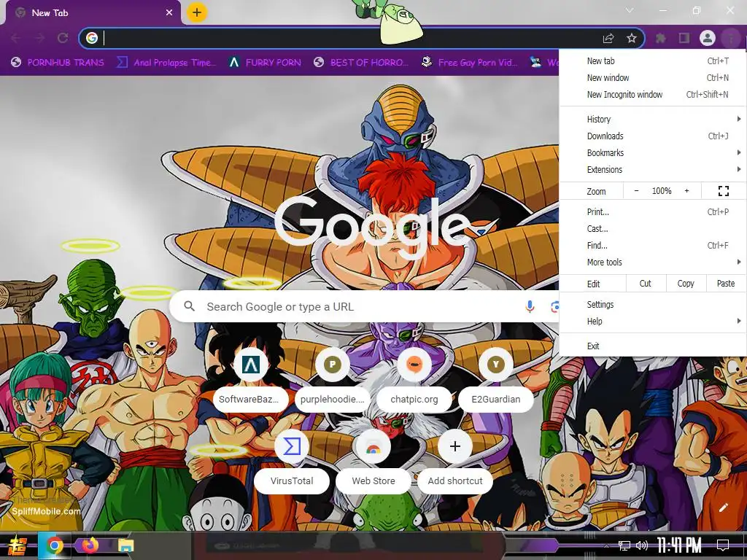This screenshot has height=560, width=747.
Task: Click the magnifier icon in Google search box
Action: point(189,306)
